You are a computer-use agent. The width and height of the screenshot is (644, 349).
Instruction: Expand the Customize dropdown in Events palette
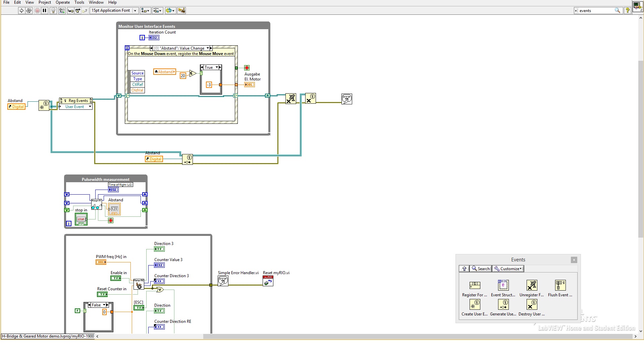[508, 268]
